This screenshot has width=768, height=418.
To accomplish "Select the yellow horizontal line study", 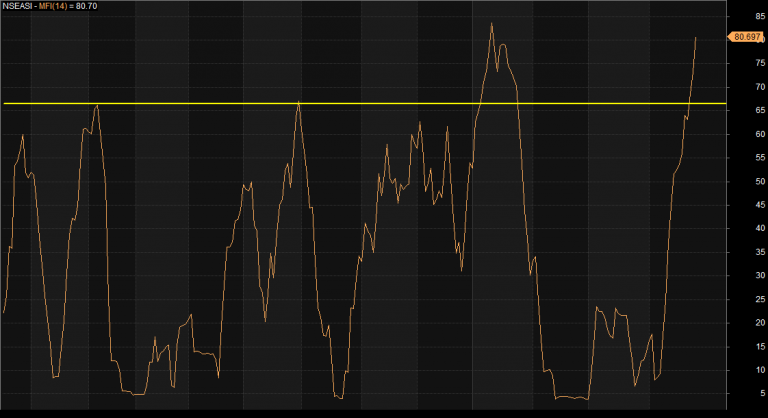I will pos(364,103).
